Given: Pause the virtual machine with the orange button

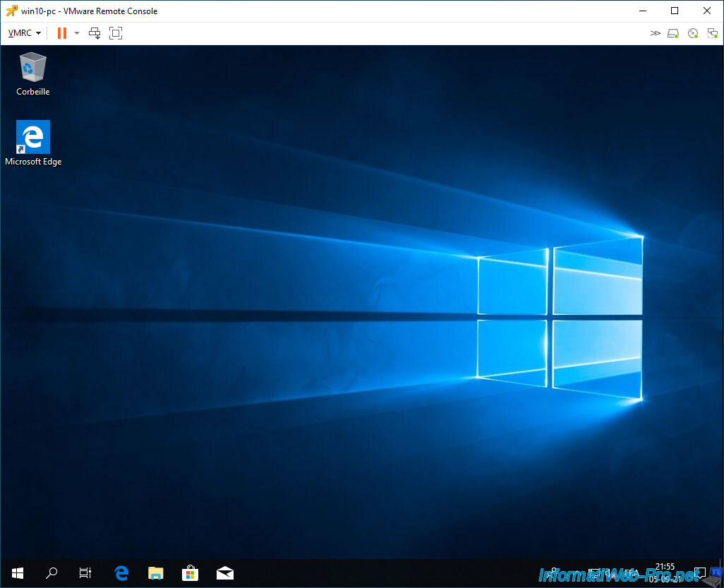Looking at the screenshot, I should (62, 32).
